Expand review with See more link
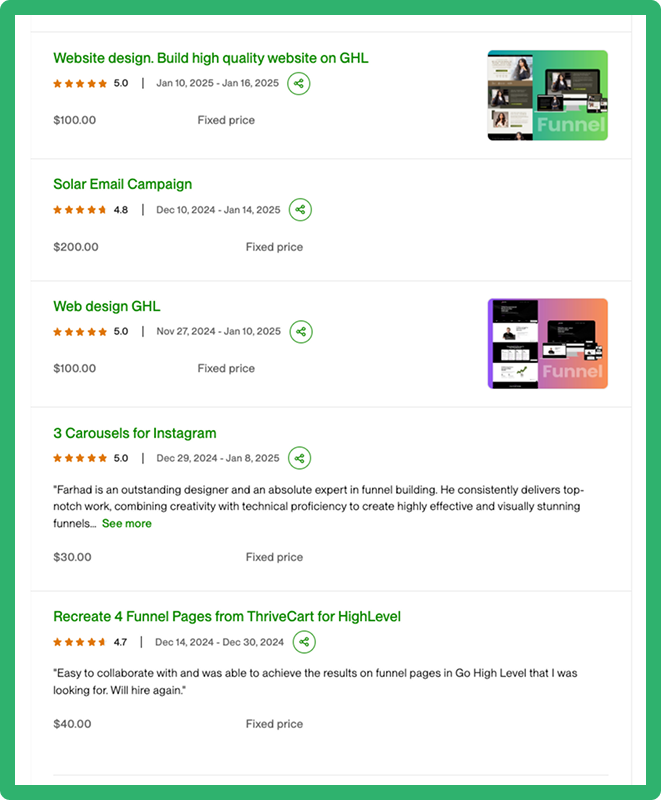The image size is (661, 800). (x=126, y=523)
